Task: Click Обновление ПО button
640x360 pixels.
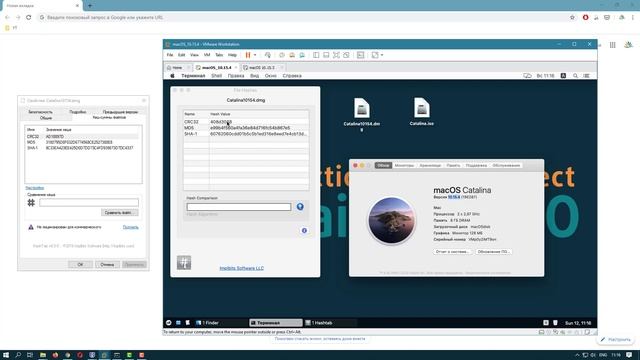Action: click(493, 251)
